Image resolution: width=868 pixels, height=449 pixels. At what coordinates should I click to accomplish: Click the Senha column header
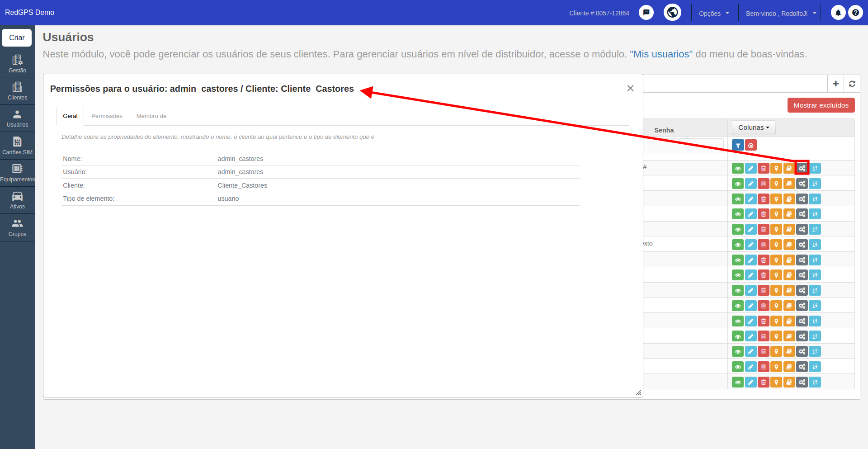pyautogui.click(x=664, y=130)
